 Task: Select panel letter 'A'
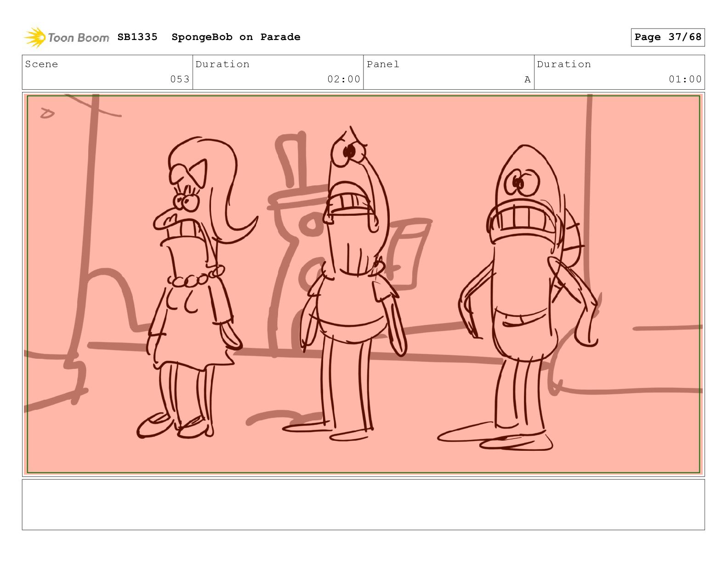pyautogui.click(x=528, y=80)
